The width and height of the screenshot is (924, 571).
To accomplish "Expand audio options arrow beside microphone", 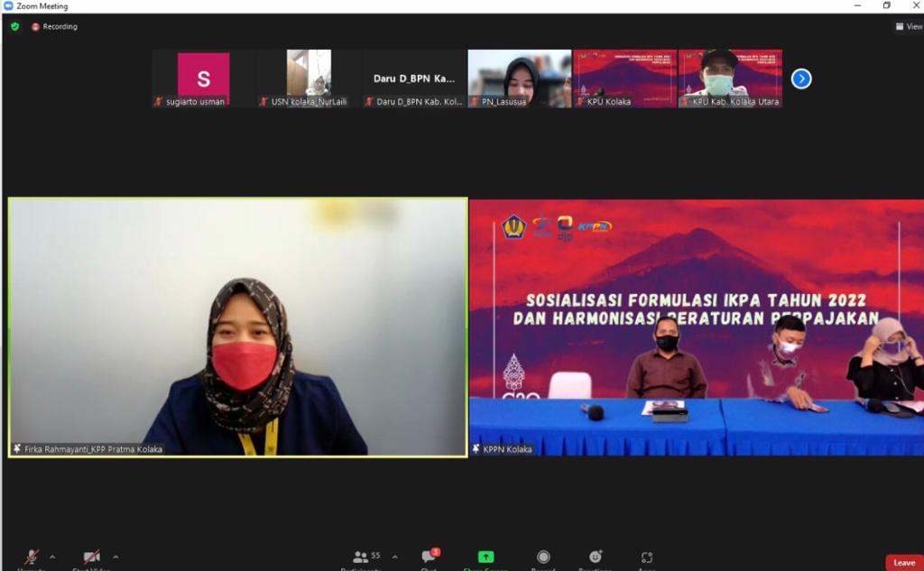I will click(51, 557).
